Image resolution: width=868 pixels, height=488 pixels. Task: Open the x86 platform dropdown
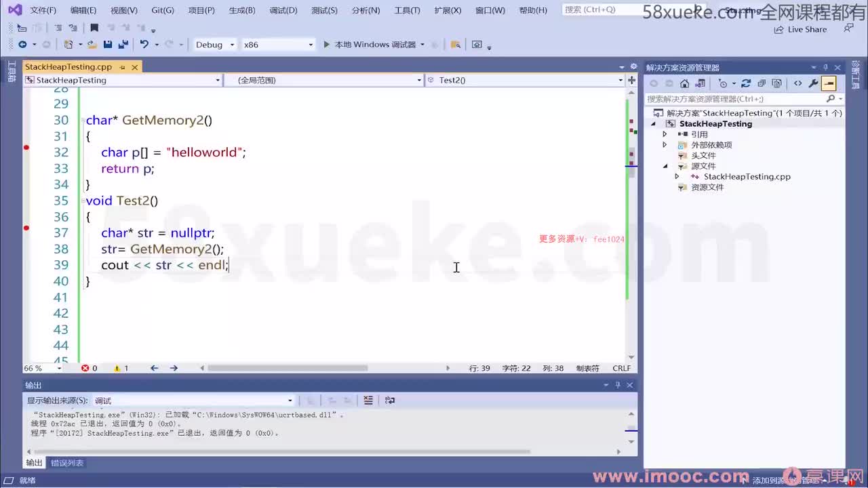tap(279, 44)
